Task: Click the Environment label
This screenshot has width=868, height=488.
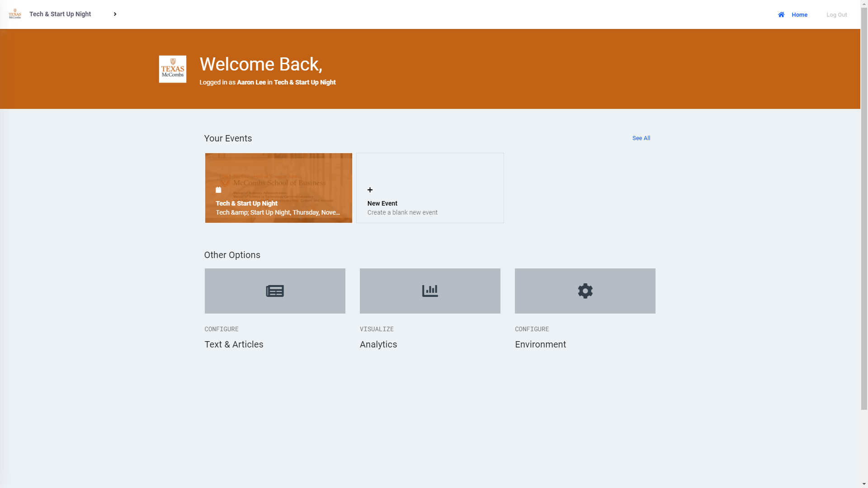Action: tap(540, 344)
